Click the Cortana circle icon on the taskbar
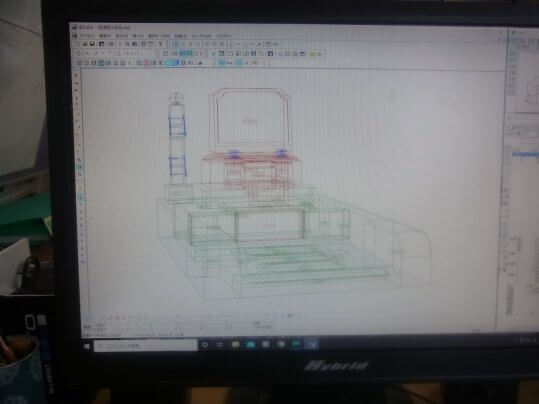Screen dimensions: 539x404 (x=205, y=345)
